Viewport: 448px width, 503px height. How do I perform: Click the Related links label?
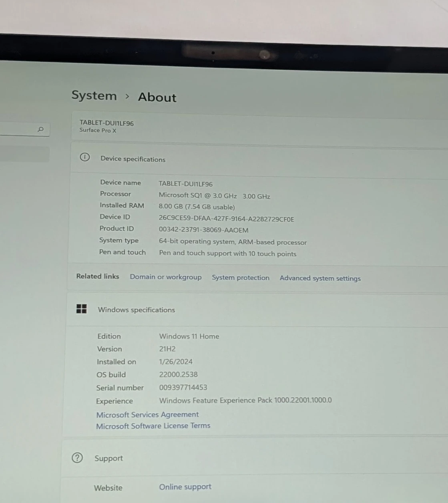pos(98,276)
